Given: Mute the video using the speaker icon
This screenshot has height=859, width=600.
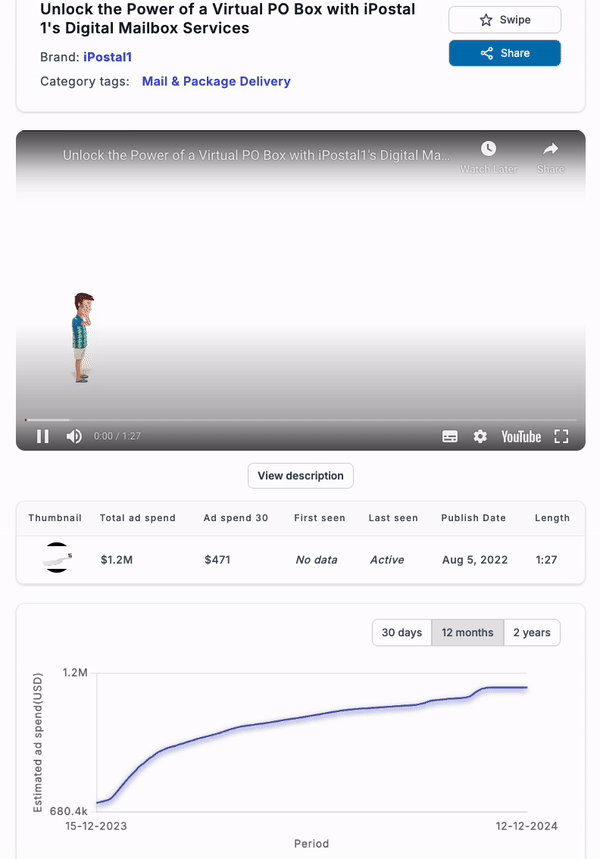Looking at the screenshot, I should point(74,436).
